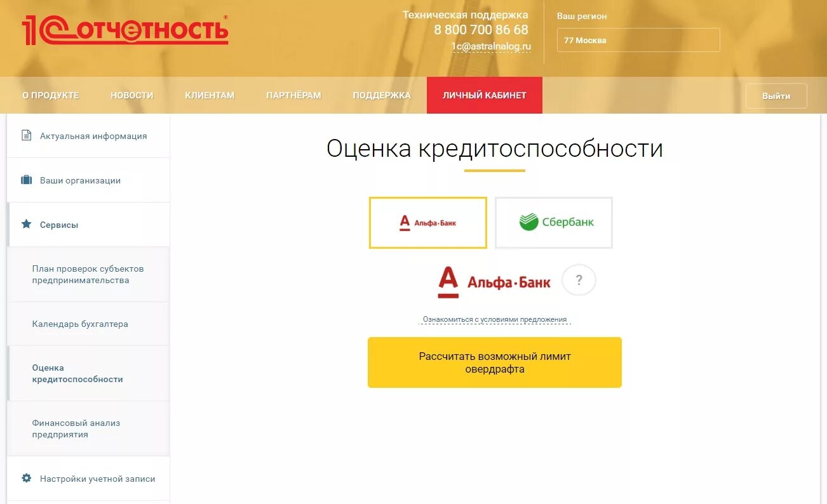
Task: Open the Новости menu item
Action: [x=132, y=95]
